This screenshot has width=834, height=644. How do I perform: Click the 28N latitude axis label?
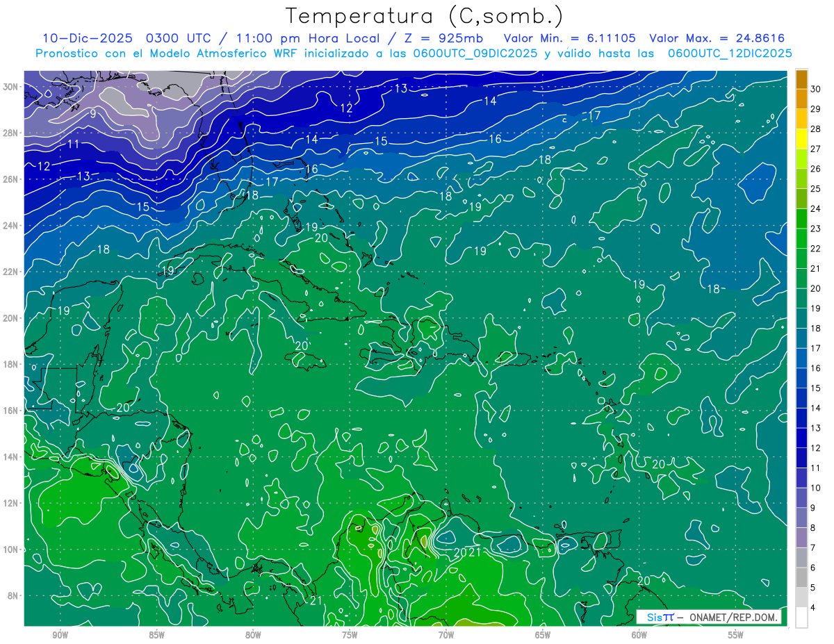tap(11, 133)
